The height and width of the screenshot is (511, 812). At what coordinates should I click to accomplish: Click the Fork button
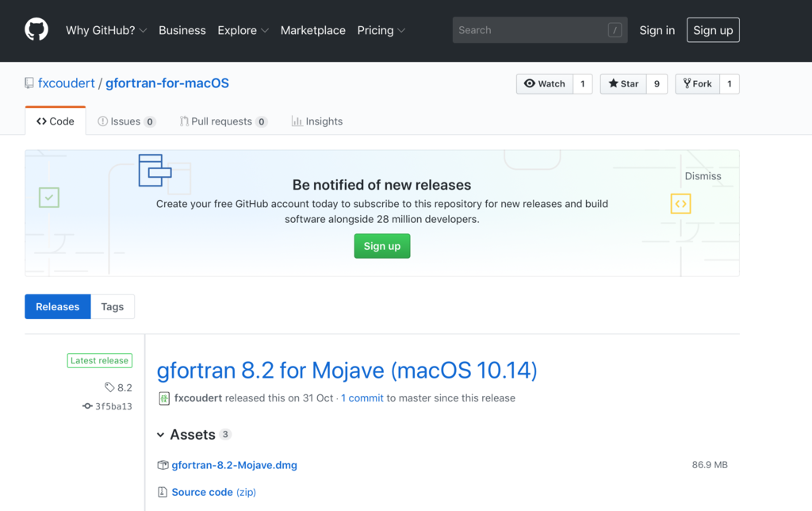tap(698, 84)
